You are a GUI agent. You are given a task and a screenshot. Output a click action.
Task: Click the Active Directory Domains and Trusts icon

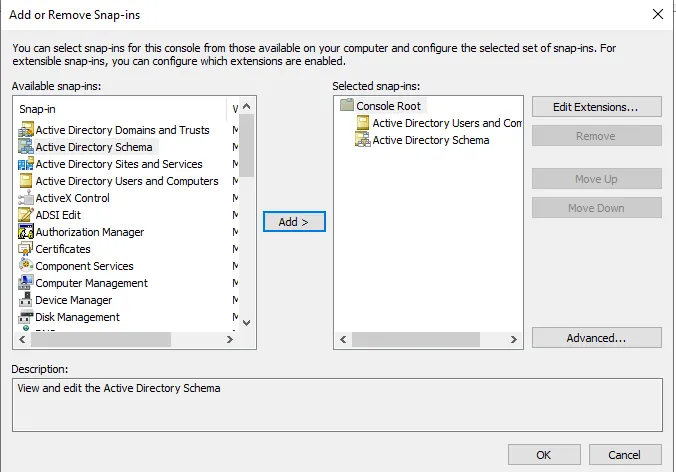[x=26, y=130]
